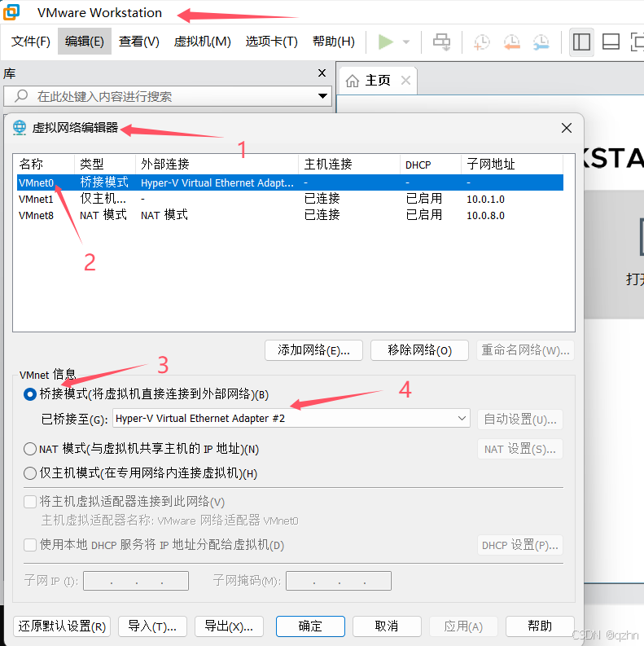This screenshot has width=644, height=646.
Task: Close the 虚拟网络编辑器 dialog
Action: (x=567, y=128)
